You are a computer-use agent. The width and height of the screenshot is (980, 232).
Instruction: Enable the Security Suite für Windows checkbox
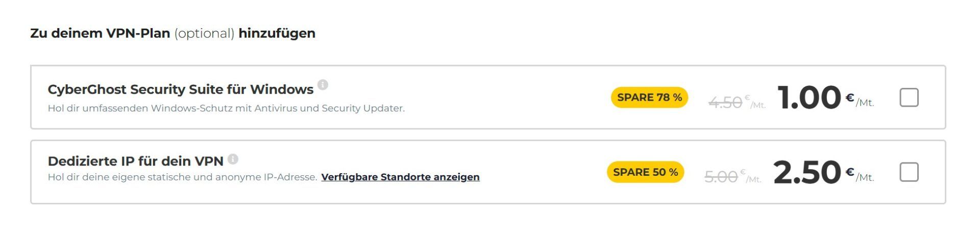pyautogui.click(x=909, y=97)
